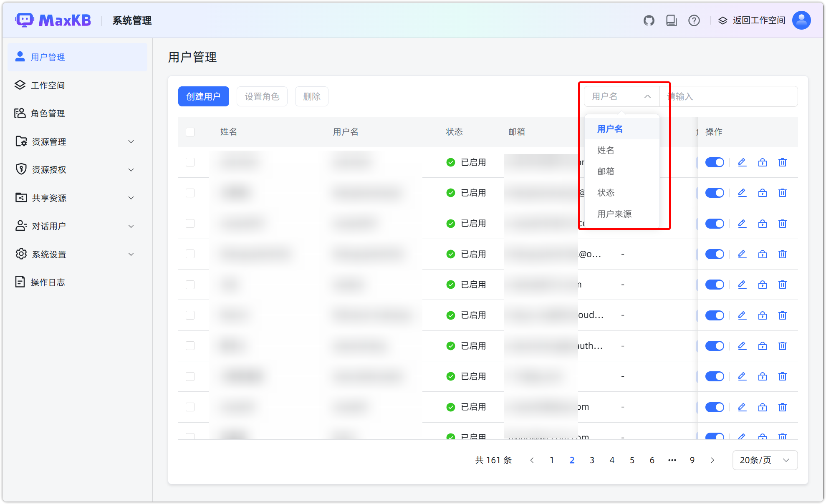826x504 pixels.
Task: Click the 创建用户 button
Action: (203, 96)
